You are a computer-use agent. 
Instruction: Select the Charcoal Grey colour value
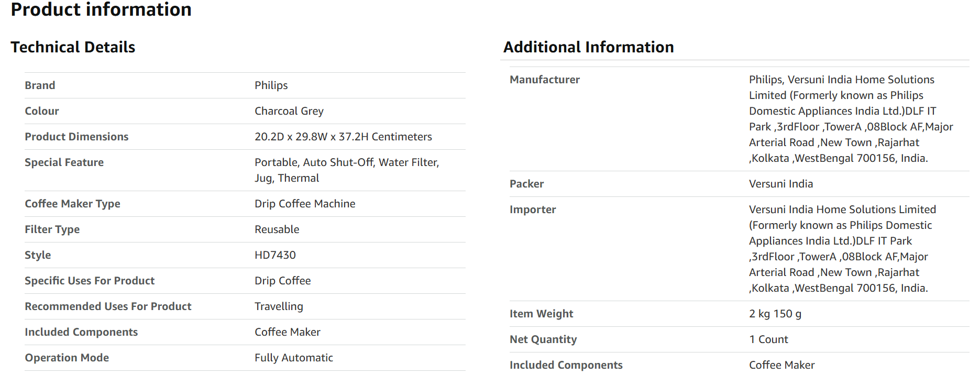pyautogui.click(x=289, y=111)
